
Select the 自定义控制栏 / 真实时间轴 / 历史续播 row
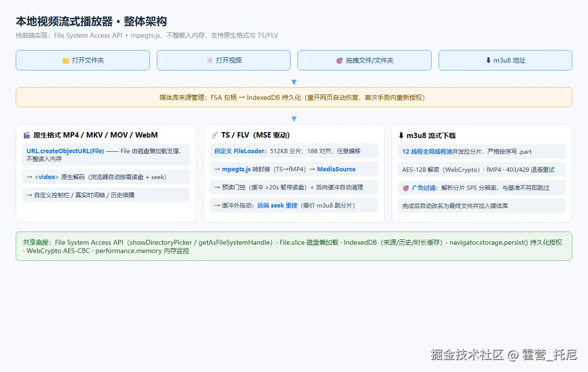click(x=106, y=195)
